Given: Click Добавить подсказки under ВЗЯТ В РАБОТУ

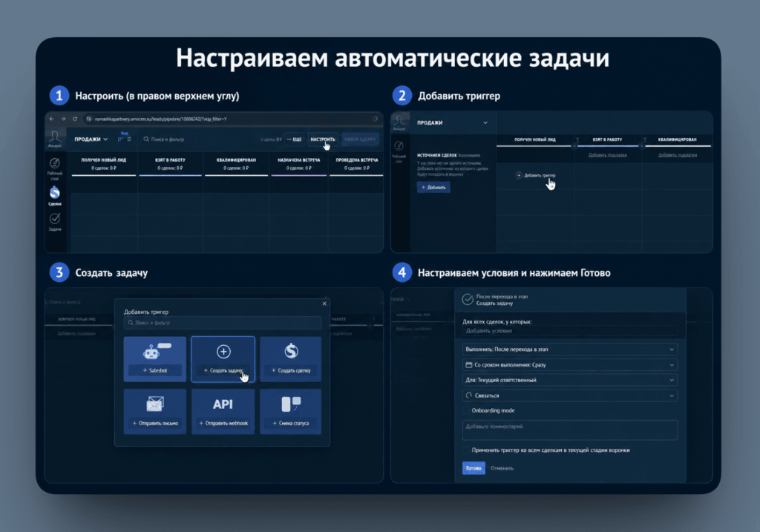Looking at the screenshot, I should 607,155.
